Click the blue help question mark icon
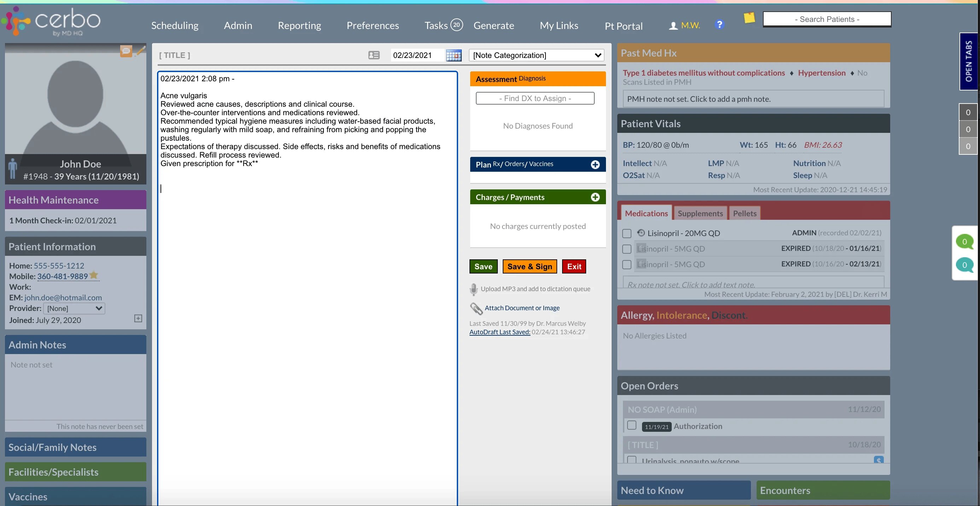Screen dimensions: 980x506 tap(719, 25)
